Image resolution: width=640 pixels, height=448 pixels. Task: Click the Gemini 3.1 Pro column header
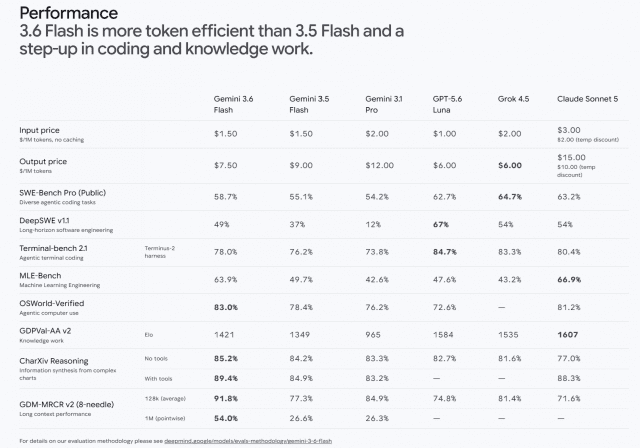click(383, 104)
